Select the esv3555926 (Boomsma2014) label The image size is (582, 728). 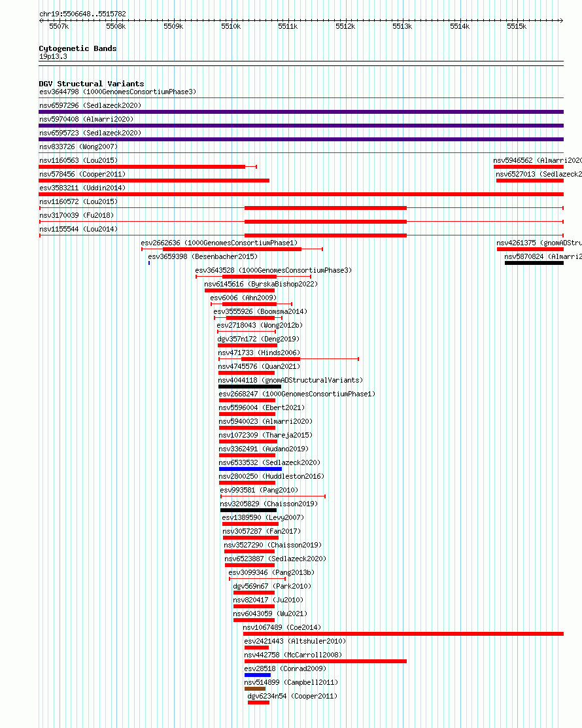(x=260, y=311)
